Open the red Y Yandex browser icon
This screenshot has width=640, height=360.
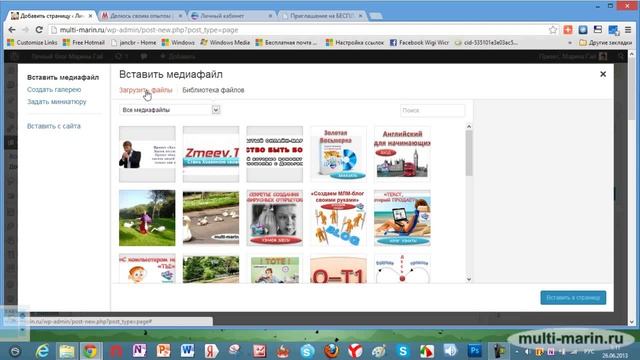click(355, 351)
